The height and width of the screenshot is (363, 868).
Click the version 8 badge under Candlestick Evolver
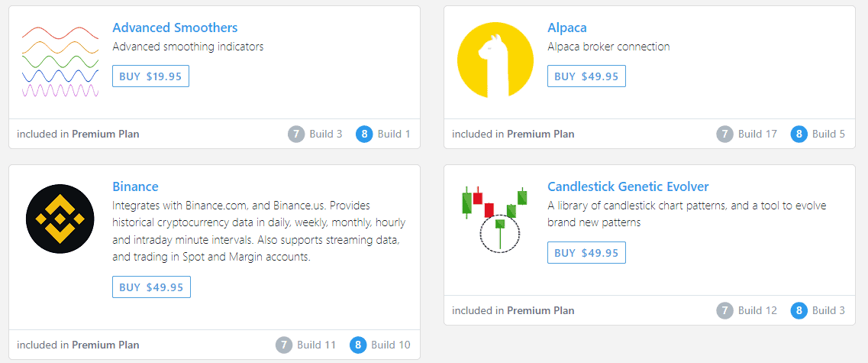(799, 310)
